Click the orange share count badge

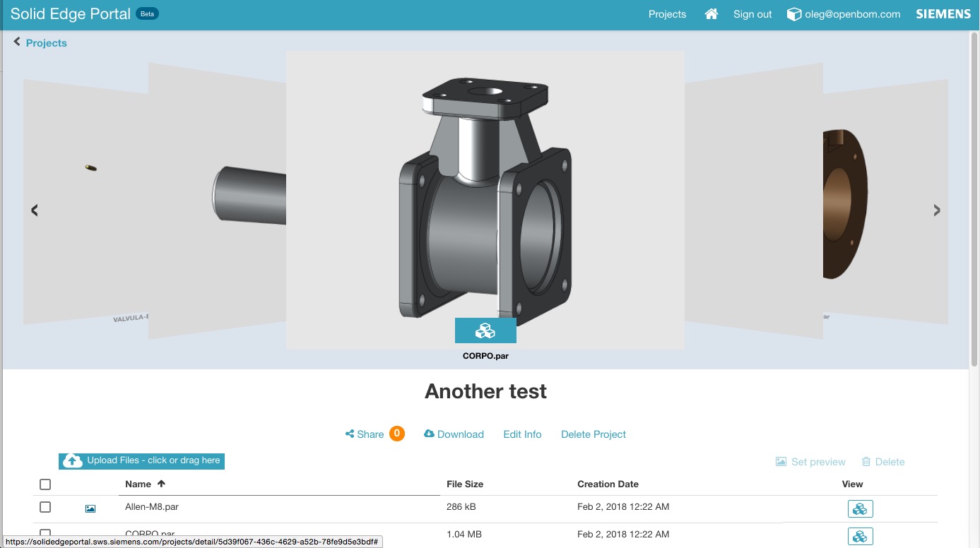(x=397, y=434)
